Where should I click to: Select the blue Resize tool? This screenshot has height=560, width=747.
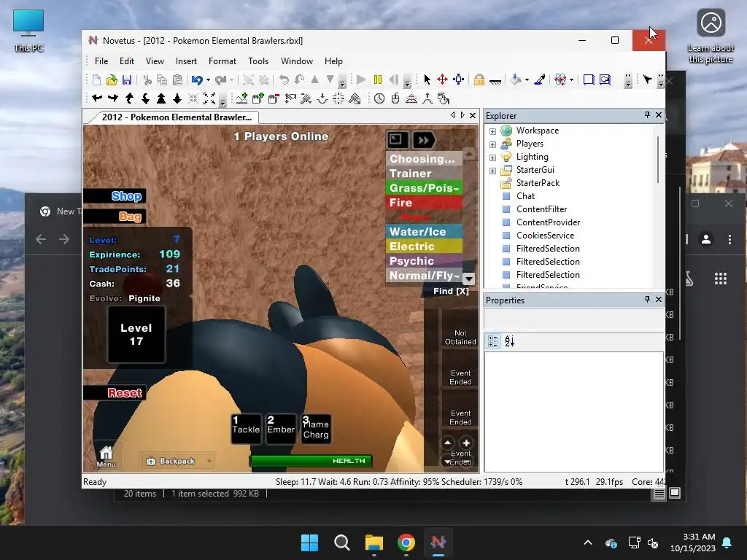[x=458, y=79]
